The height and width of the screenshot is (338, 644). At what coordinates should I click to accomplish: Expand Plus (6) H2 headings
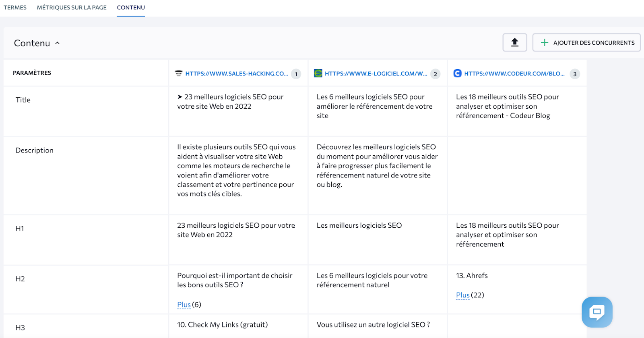click(x=184, y=305)
